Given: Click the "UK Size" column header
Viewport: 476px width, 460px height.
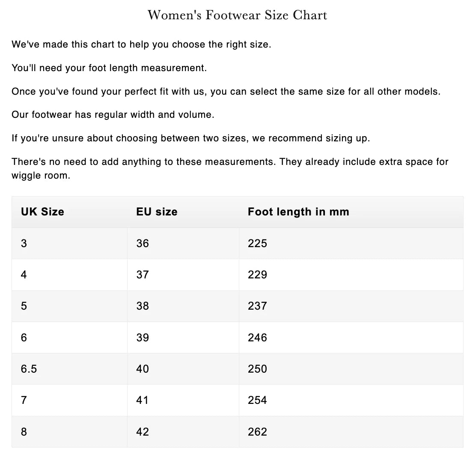Looking at the screenshot, I should pos(42,212).
